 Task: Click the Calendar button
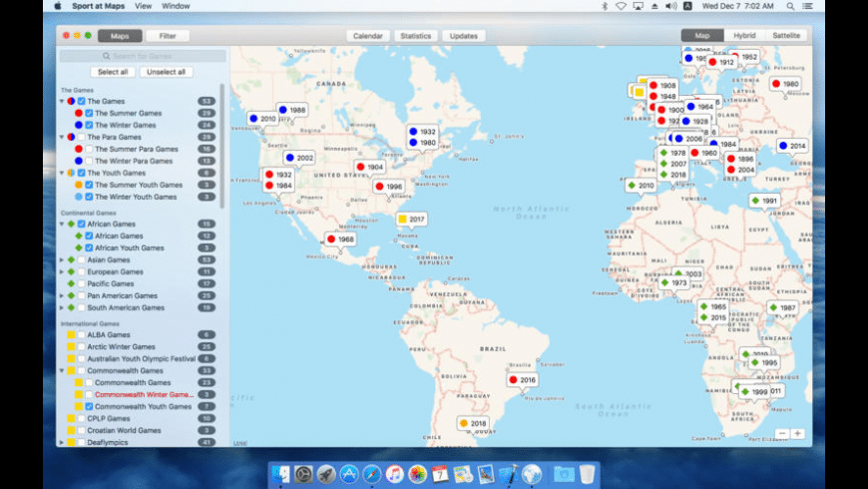pyautogui.click(x=367, y=36)
